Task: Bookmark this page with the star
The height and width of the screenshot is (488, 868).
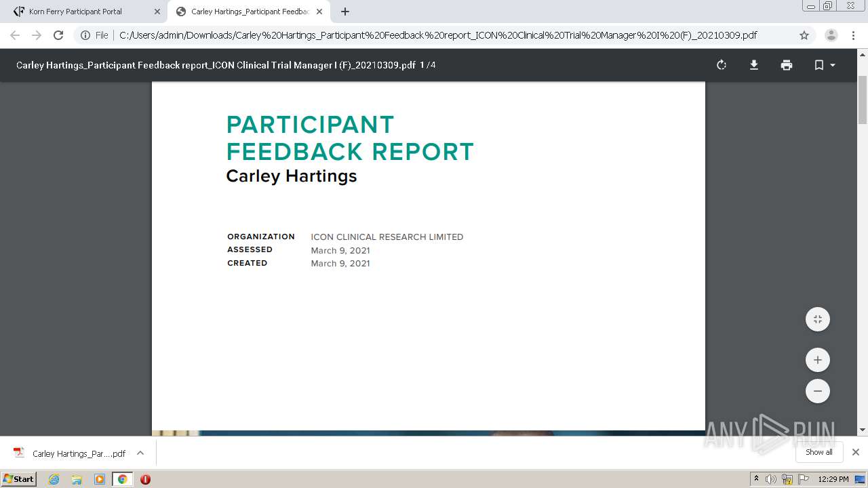Action: coord(804,35)
